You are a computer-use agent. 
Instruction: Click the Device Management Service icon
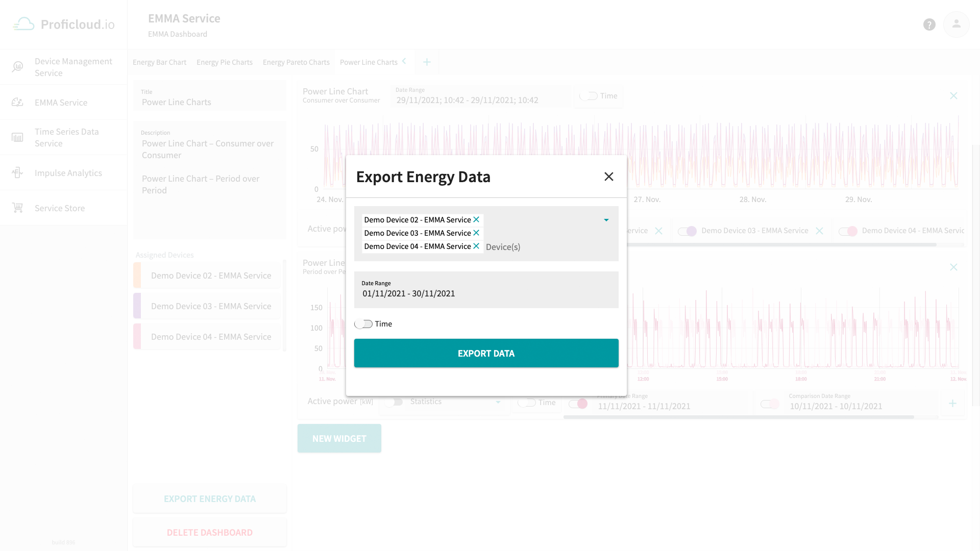pos(17,67)
